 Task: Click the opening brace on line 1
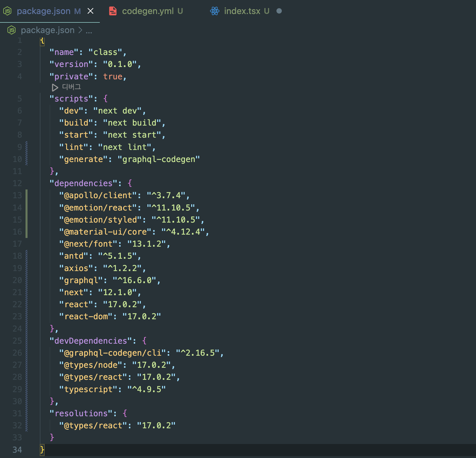click(x=42, y=41)
